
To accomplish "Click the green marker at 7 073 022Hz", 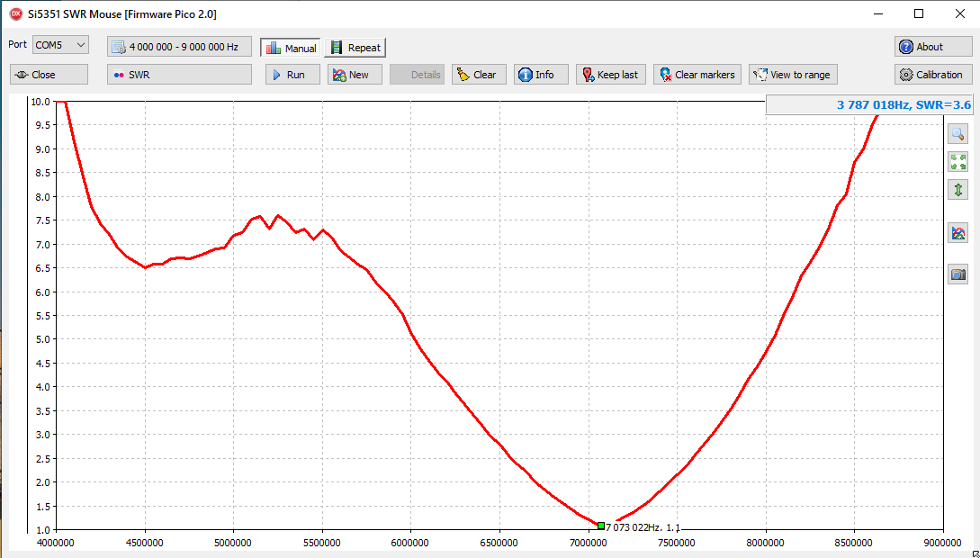I will coord(601,526).
